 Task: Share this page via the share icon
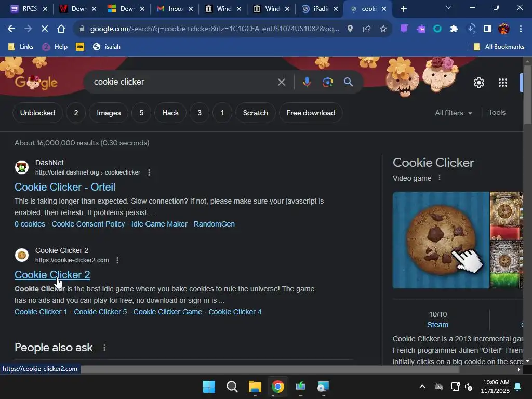pyautogui.click(x=367, y=29)
